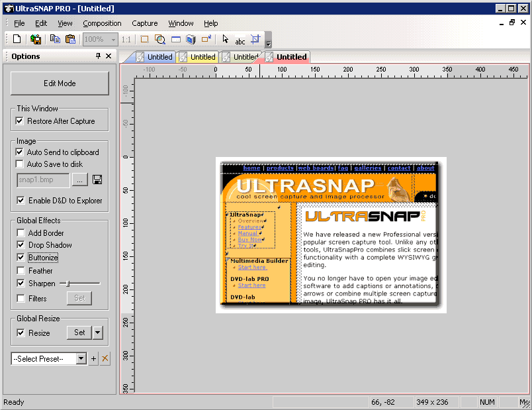This screenshot has width=532, height=410.
Task: Uncheck the Global Resize checkbox
Action: (21, 333)
